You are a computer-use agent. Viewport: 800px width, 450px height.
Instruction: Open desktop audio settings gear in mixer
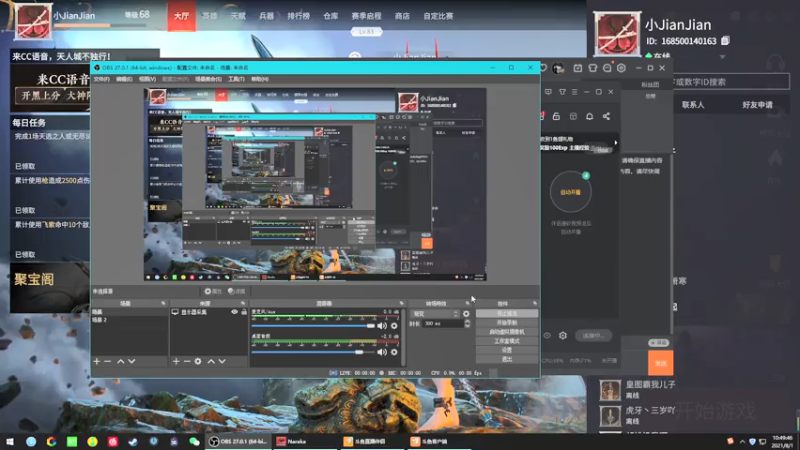tap(394, 352)
